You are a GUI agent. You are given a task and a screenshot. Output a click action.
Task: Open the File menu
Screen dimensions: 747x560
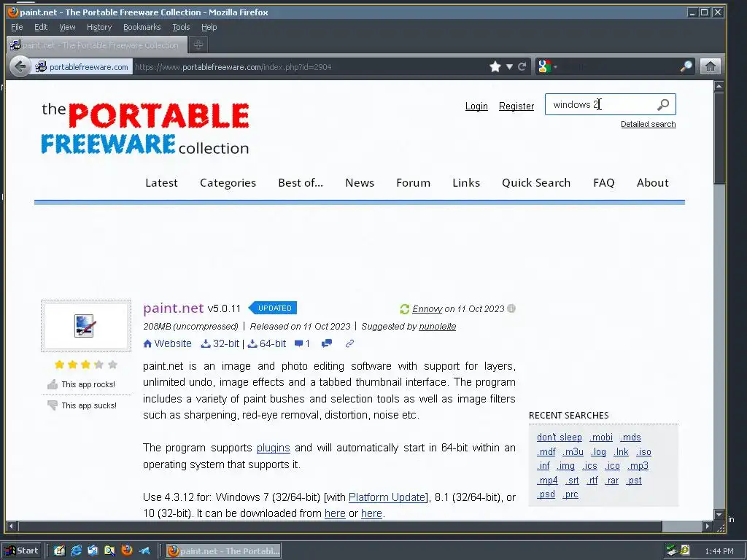[17, 27]
